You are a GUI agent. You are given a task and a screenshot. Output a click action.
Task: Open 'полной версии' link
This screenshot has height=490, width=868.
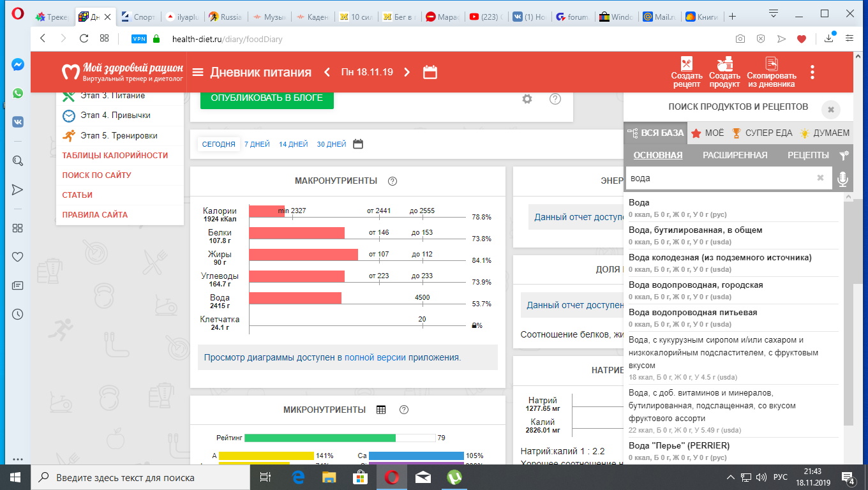[x=375, y=357]
